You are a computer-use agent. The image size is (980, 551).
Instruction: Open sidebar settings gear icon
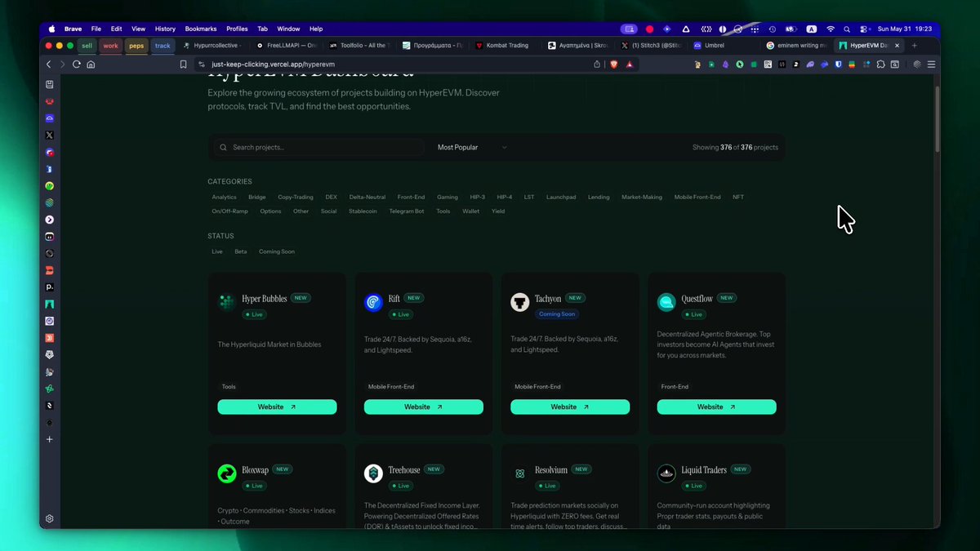[50, 518]
